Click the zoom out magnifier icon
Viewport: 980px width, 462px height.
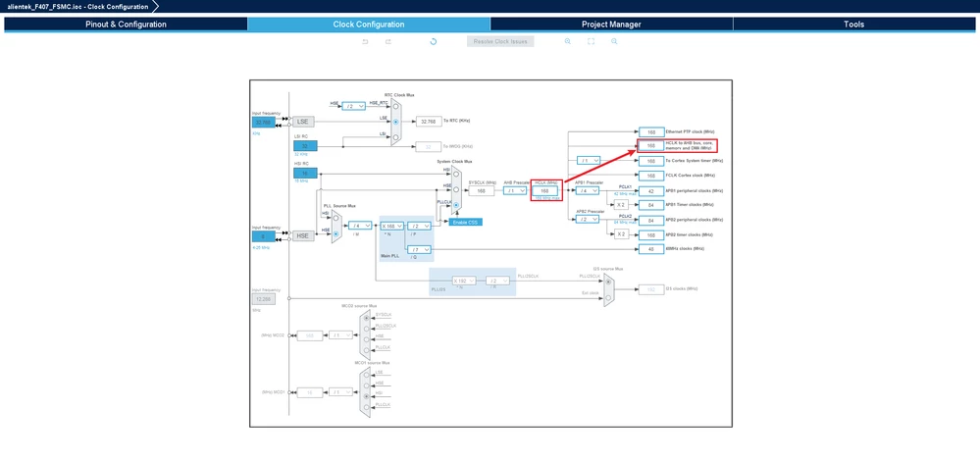click(x=614, y=41)
